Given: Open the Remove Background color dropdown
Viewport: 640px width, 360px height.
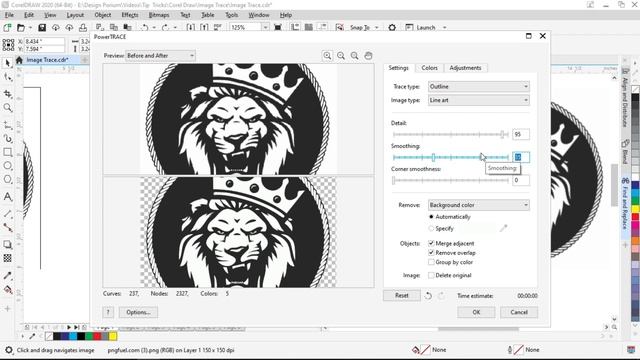Looking at the screenshot, I should coord(478,205).
